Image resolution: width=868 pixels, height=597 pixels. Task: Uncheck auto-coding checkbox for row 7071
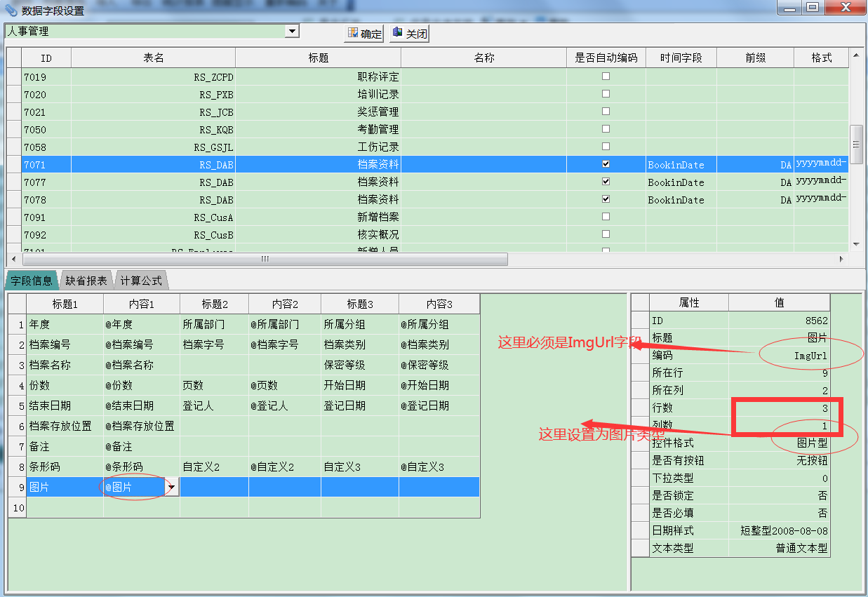pyautogui.click(x=606, y=164)
